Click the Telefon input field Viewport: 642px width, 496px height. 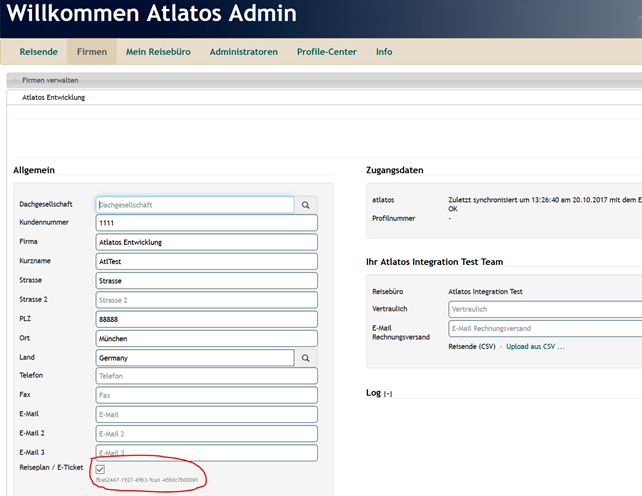pyautogui.click(x=206, y=376)
